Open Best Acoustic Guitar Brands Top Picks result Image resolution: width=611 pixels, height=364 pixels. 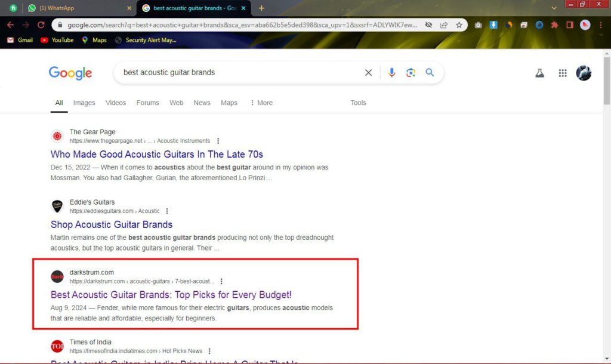click(171, 295)
